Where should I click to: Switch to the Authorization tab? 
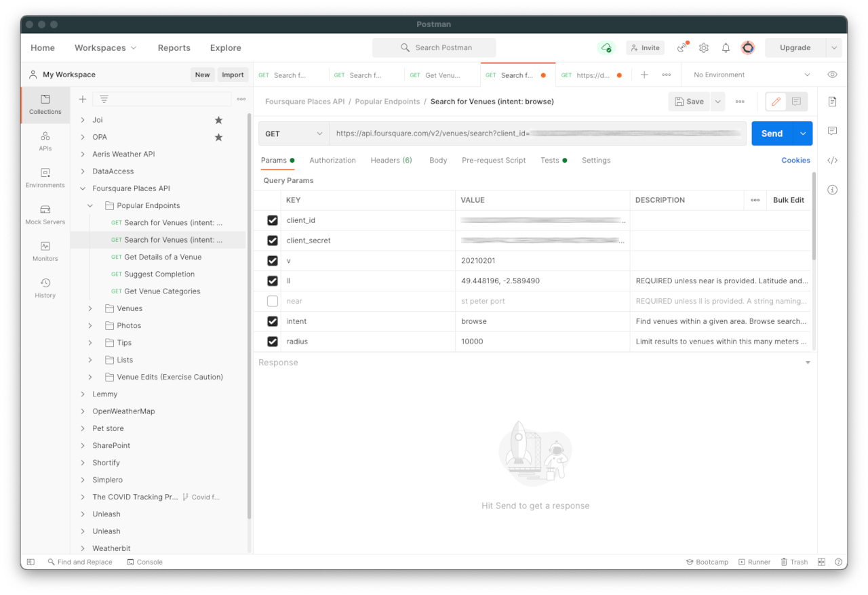point(332,161)
